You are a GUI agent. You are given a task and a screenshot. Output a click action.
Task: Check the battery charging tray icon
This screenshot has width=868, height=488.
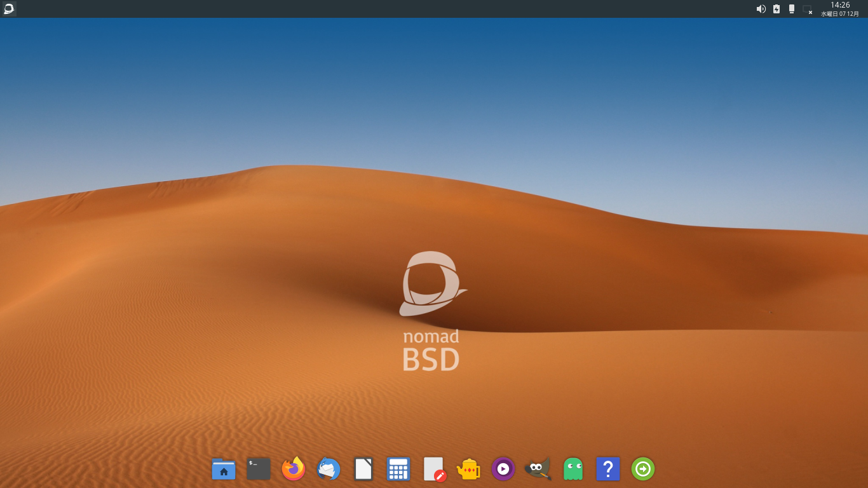[x=776, y=9]
